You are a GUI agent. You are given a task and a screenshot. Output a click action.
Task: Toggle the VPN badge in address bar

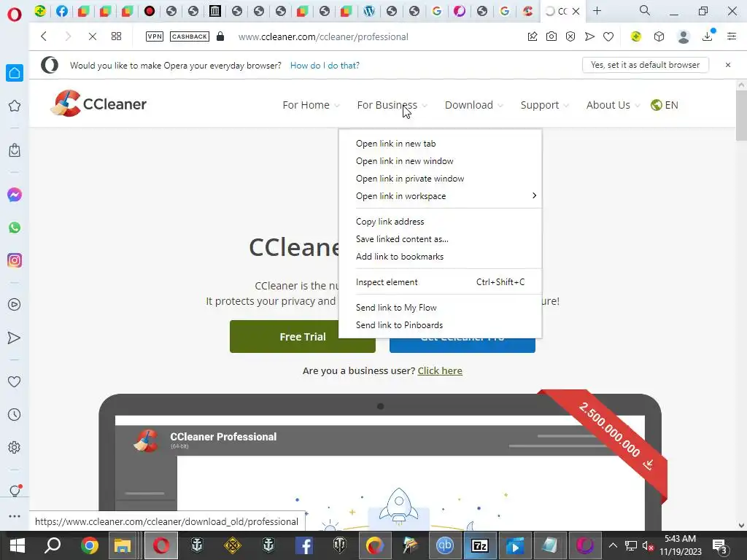click(155, 36)
